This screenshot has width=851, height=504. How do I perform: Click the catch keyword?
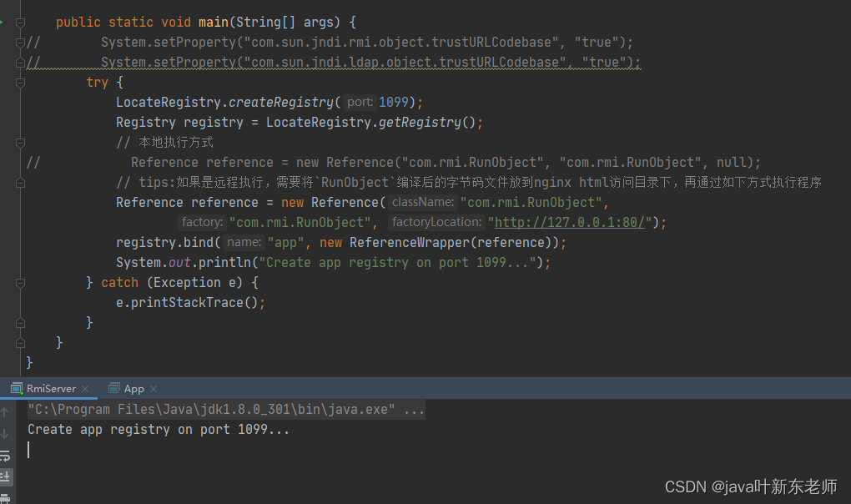point(120,283)
